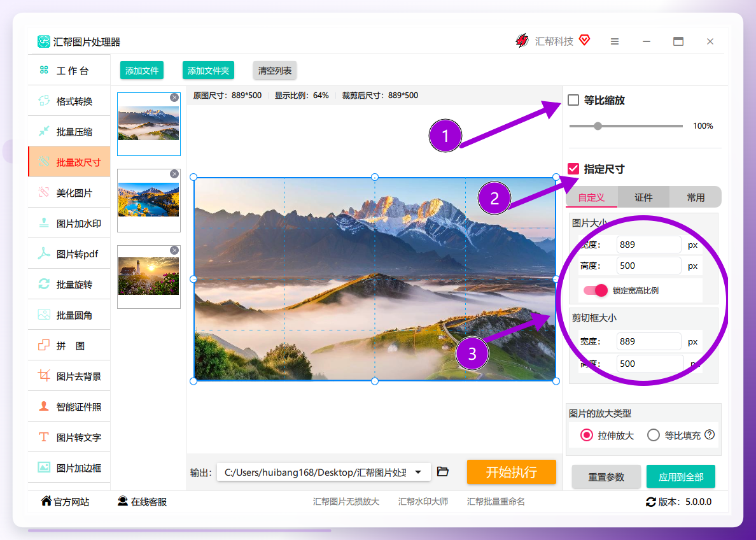
Task: Open the 汇帮批量重命名 link
Action: coord(496,502)
